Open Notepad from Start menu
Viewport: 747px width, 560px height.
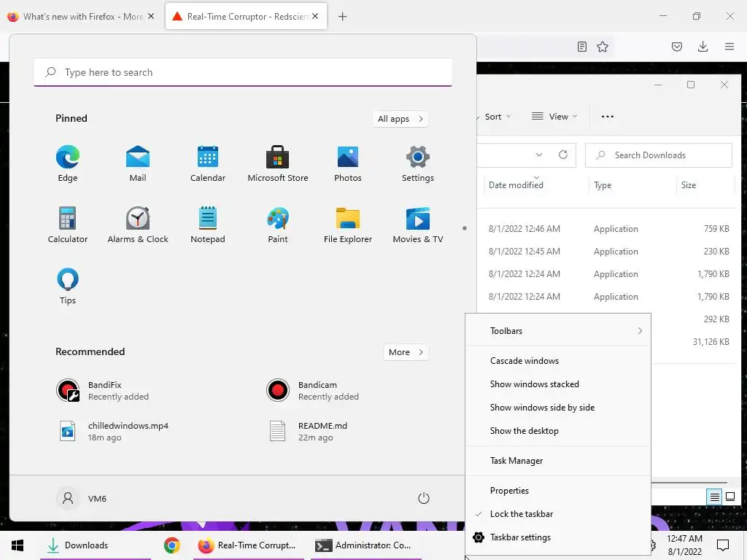click(208, 225)
